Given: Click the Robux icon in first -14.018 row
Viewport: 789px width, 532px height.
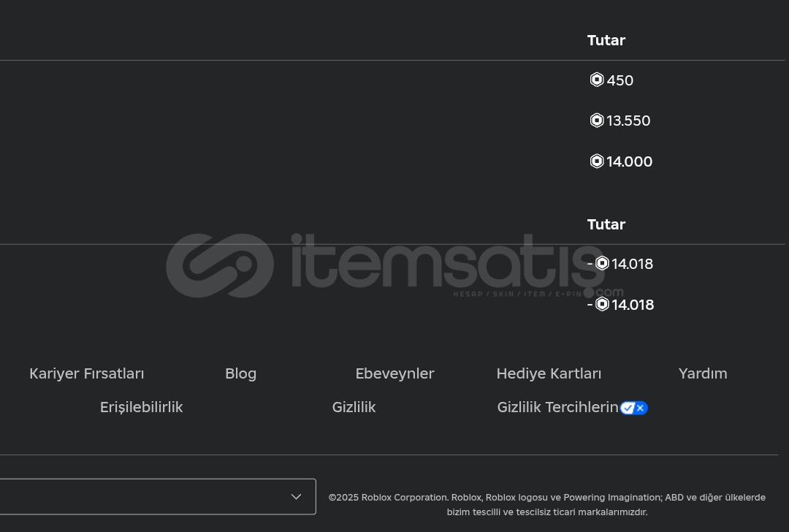Looking at the screenshot, I should tap(602, 263).
